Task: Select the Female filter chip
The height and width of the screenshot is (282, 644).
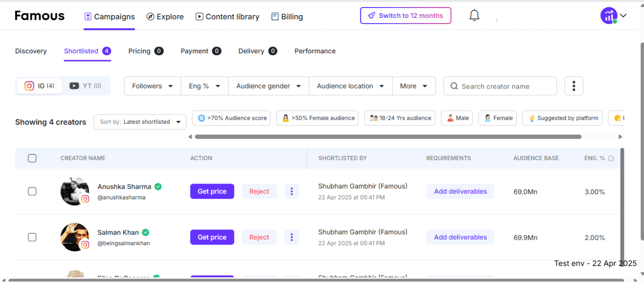Action: (497, 118)
